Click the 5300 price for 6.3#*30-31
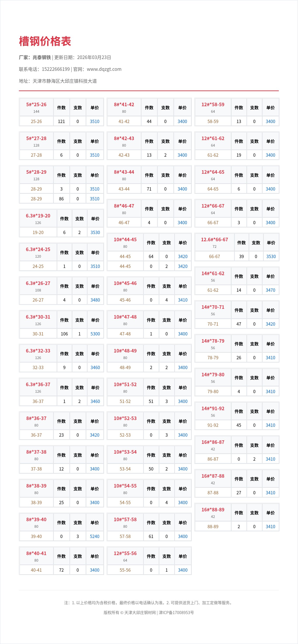The height and width of the screenshot is (644, 298). tap(95, 334)
